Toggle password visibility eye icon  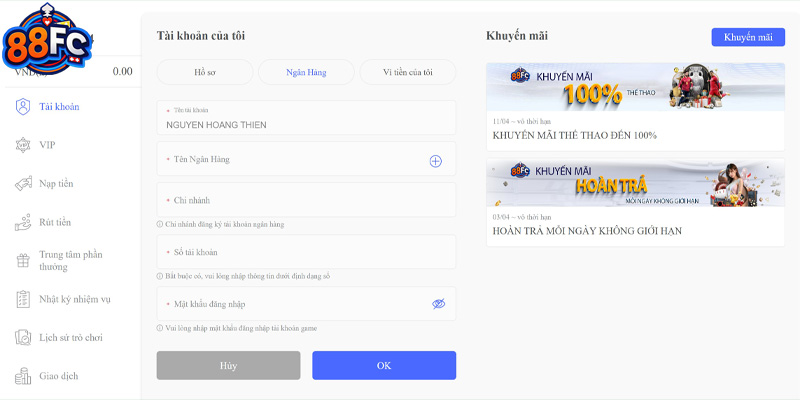click(438, 304)
